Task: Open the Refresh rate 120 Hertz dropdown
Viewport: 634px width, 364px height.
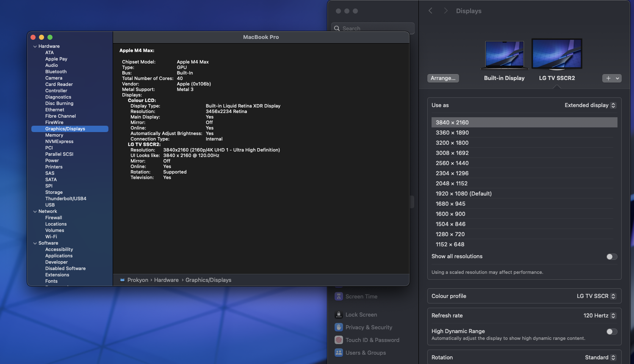Action: pos(600,315)
